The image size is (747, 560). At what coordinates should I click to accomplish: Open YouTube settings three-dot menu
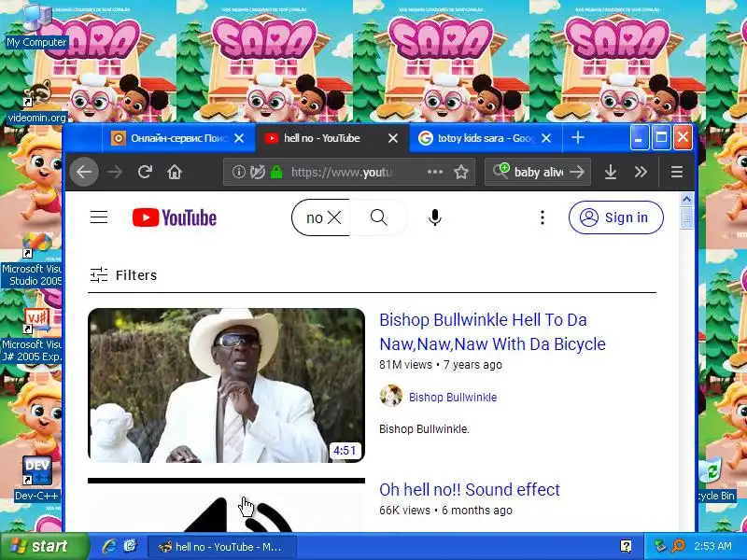(543, 217)
